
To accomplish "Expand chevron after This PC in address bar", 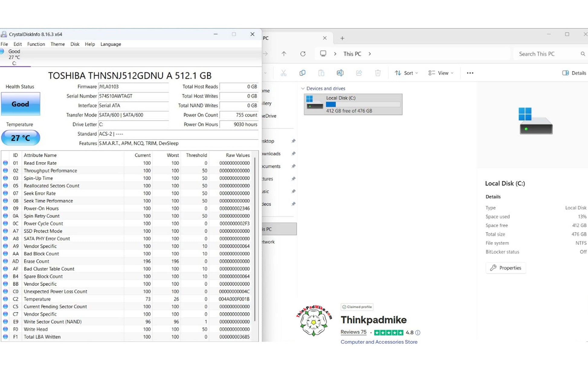I will pos(370,54).
